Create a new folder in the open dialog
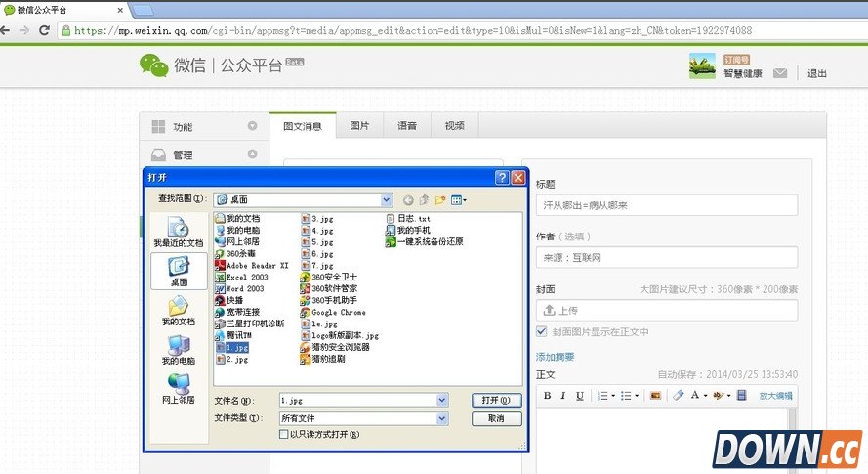868x474 pixels. (440, 200)
